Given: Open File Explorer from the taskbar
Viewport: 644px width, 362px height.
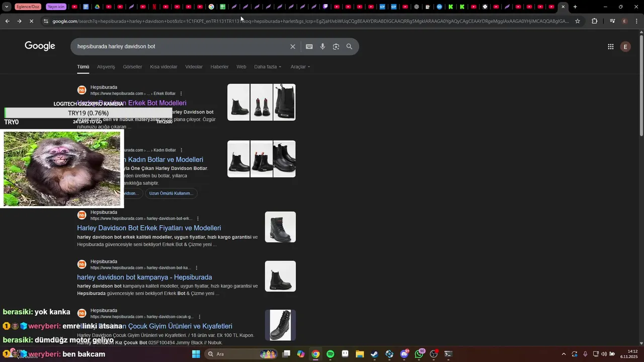Looking at the screenshot, I should pos(360,354).
